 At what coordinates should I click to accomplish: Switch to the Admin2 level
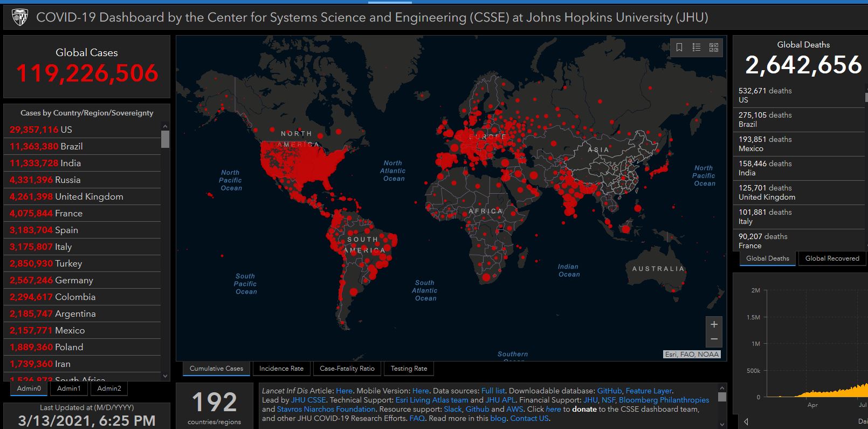109,389
